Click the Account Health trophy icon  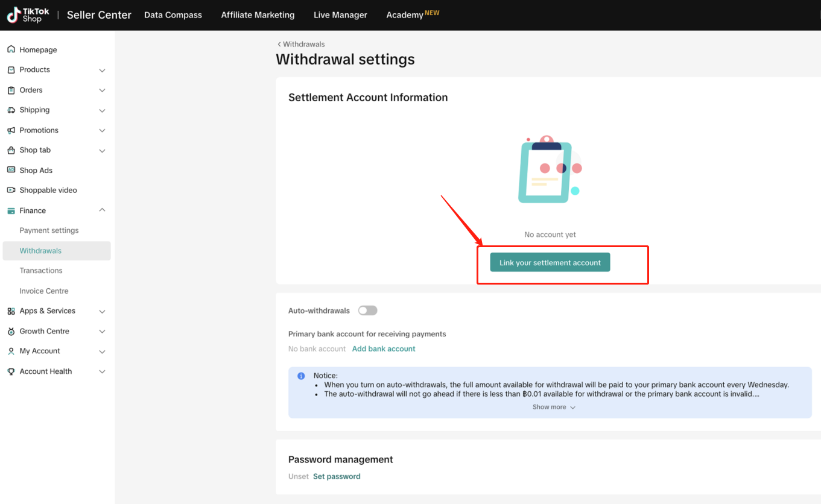(11, 371)
